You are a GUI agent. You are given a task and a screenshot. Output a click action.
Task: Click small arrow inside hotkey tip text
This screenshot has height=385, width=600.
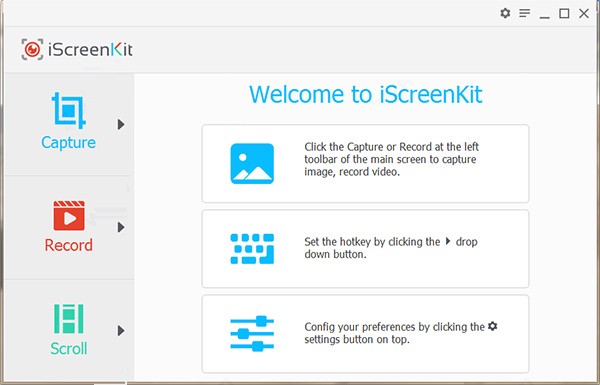pyautogui.click(x=448, y=241)
